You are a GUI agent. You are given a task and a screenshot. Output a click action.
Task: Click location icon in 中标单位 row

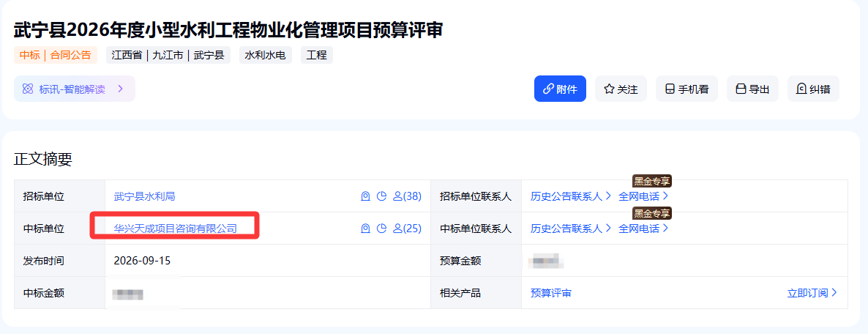364,229
